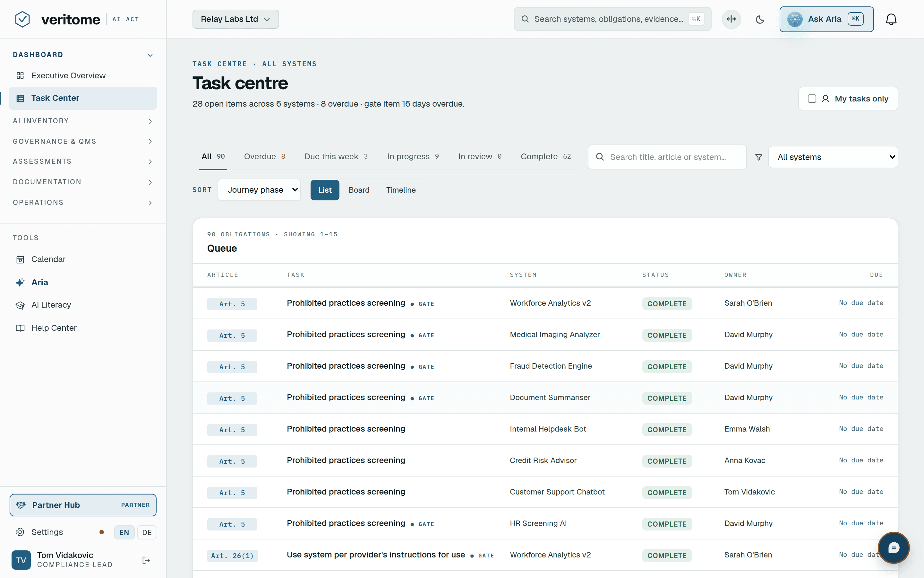The width and height of the screenshot is (924, 578).
Task: Open the Journey phase sort dropdown
Action: tap(259, 190)
